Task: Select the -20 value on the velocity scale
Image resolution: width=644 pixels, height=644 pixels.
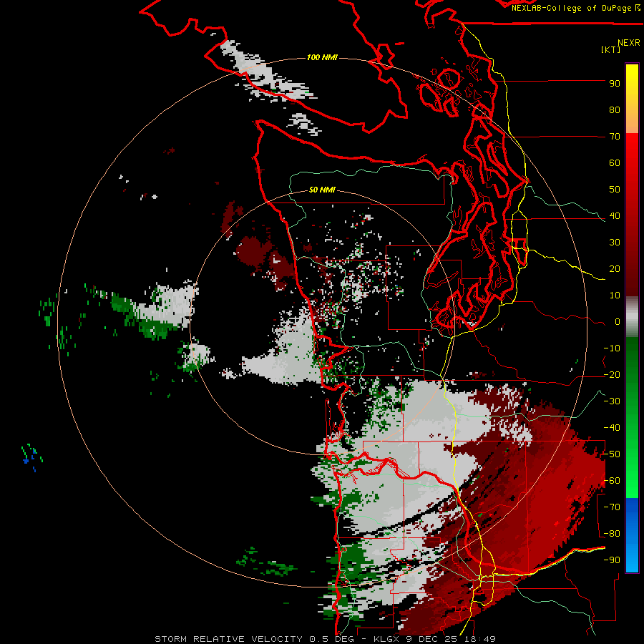Action: [612, 375]
